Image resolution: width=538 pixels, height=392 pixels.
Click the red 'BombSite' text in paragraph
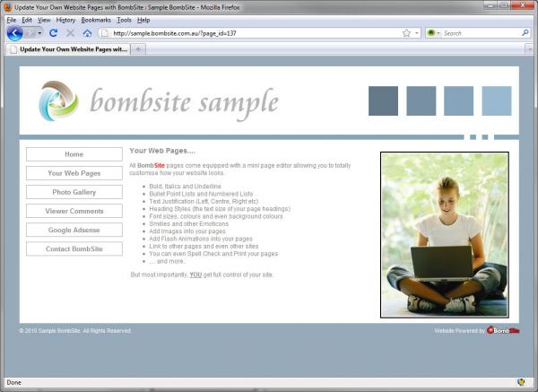(x=151, y=165)
